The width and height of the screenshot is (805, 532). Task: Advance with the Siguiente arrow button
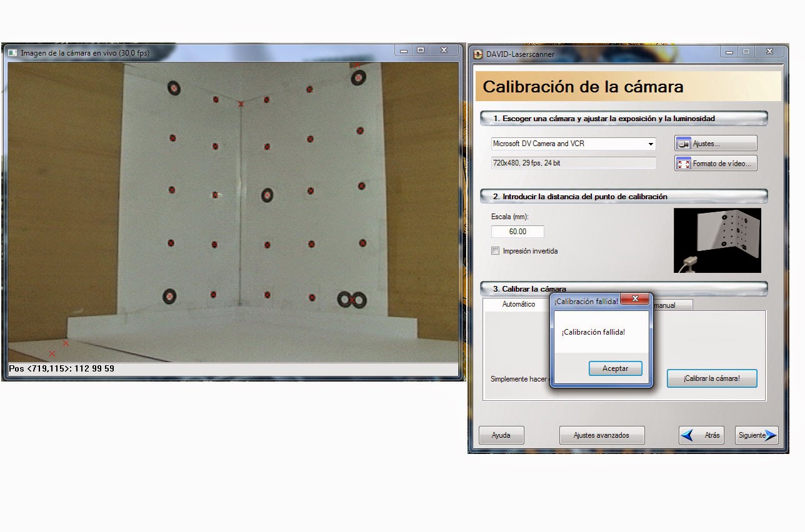(x=757, y=435)
